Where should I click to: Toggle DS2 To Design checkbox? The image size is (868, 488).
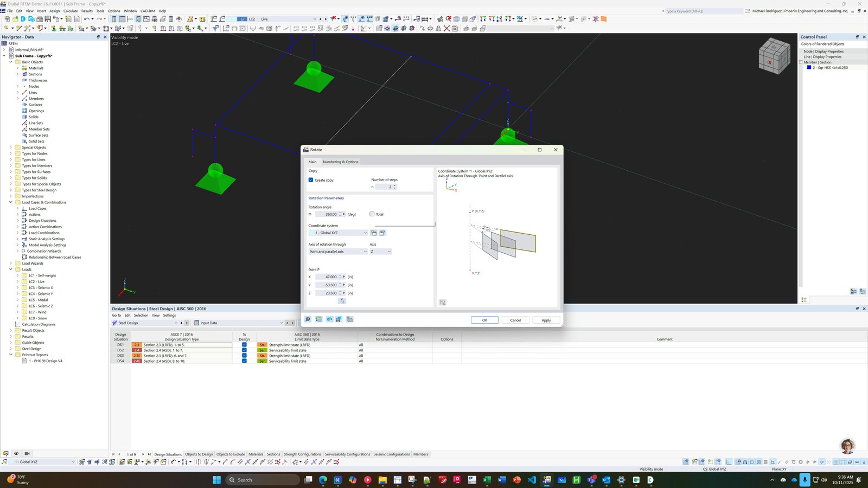pyautogui.click(x=244, y=350)
